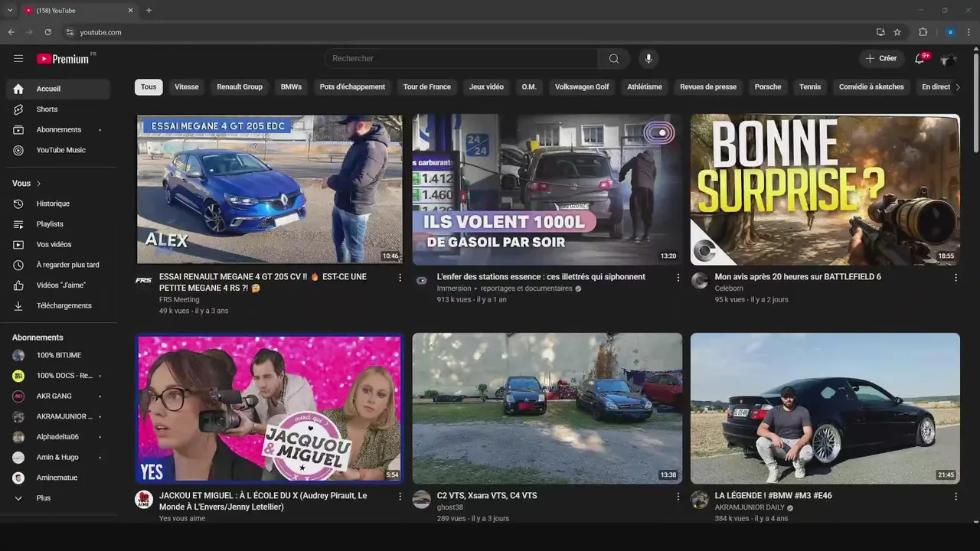The width and height of the screenshot is (980, 551).
Task: Open Amin & Hugo subscription channel
Action: click(x=58, y=458)
